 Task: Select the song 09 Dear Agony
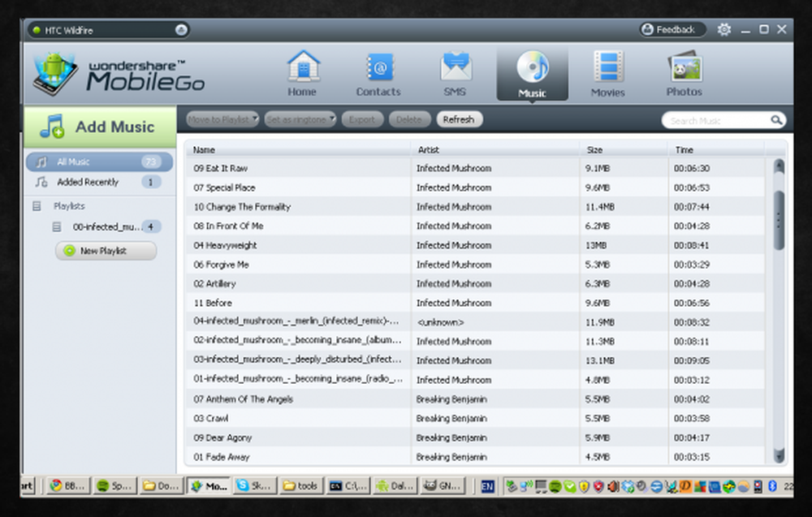(x=475, y=437)
